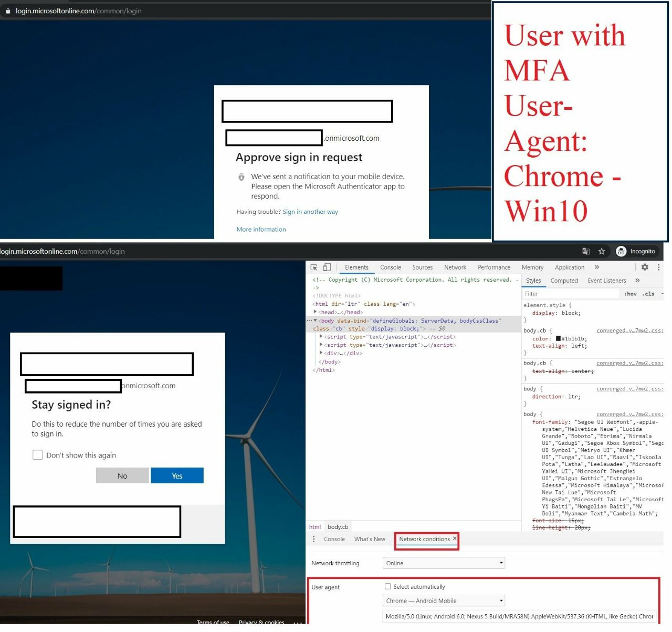Click the "Stay signed in?" heading
The height and width of the screenshot is (632, 672).
coord(71,405)
